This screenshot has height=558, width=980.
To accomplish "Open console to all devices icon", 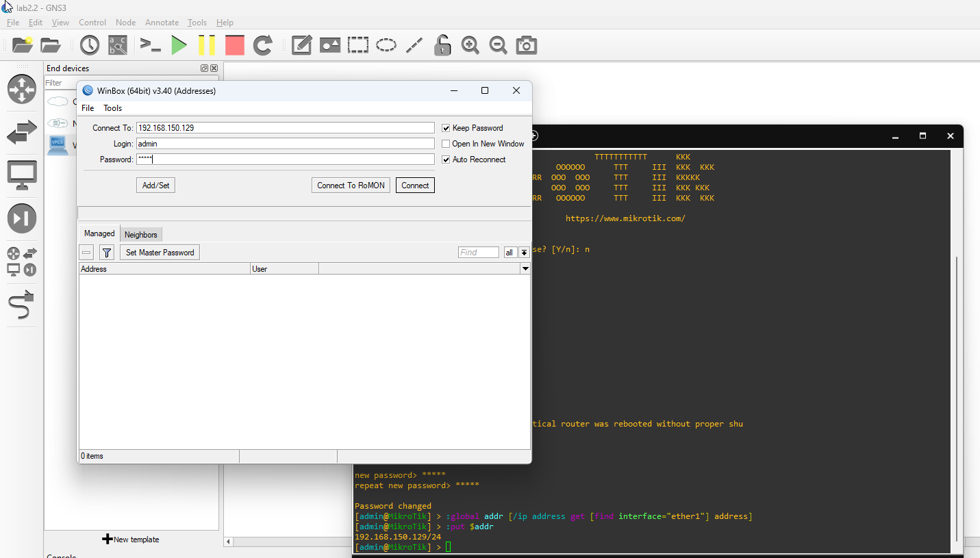I will click(x=150, y=45).
